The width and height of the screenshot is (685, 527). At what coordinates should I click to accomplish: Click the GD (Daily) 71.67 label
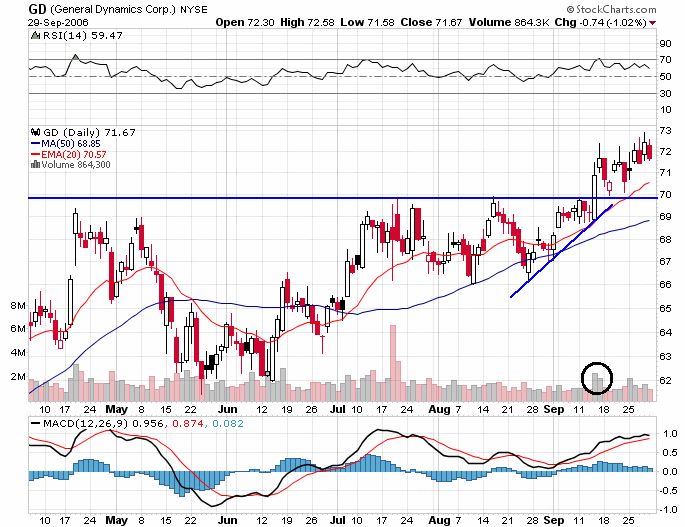click(x=89, y=132)
